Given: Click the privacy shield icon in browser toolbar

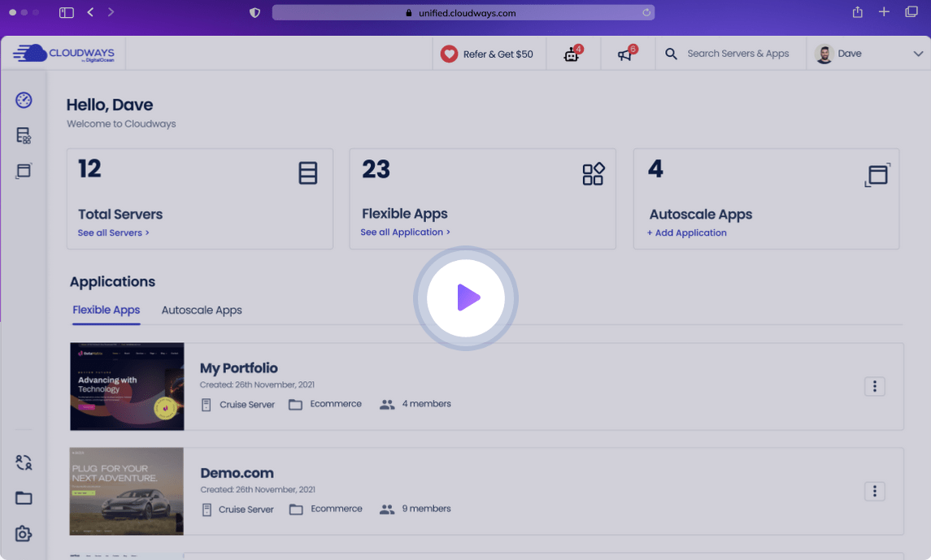Looking at the screenshot, I should coord(255,12).
